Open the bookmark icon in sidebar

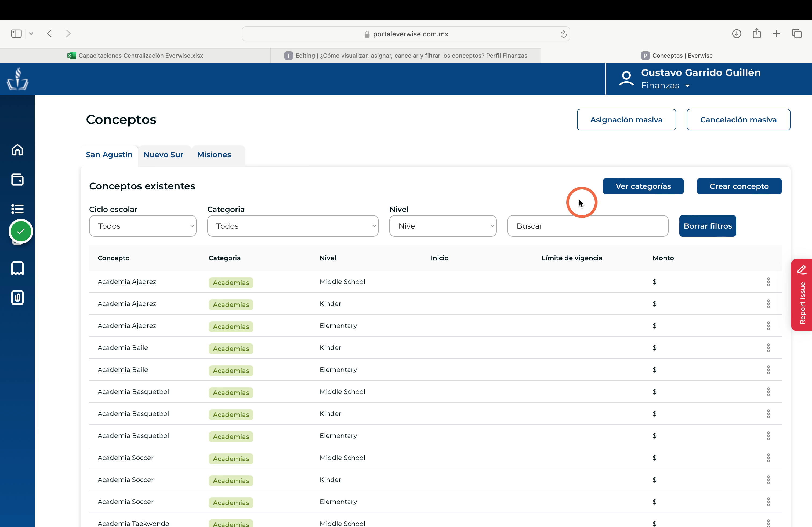tap(17, 268)
